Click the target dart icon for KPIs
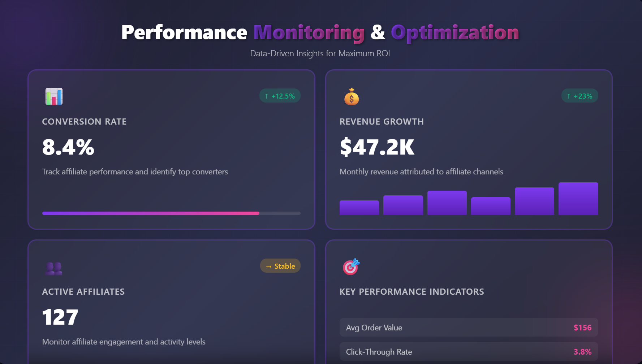Viewport: 642px width, 364px height. pos(351,267)
